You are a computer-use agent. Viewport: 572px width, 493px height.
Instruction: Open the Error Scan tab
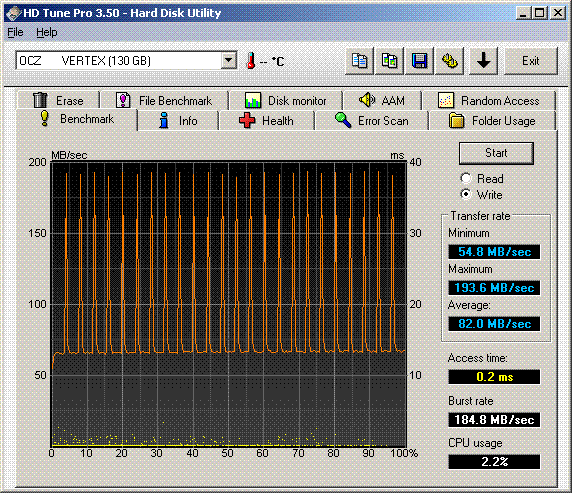click(371, 121)
